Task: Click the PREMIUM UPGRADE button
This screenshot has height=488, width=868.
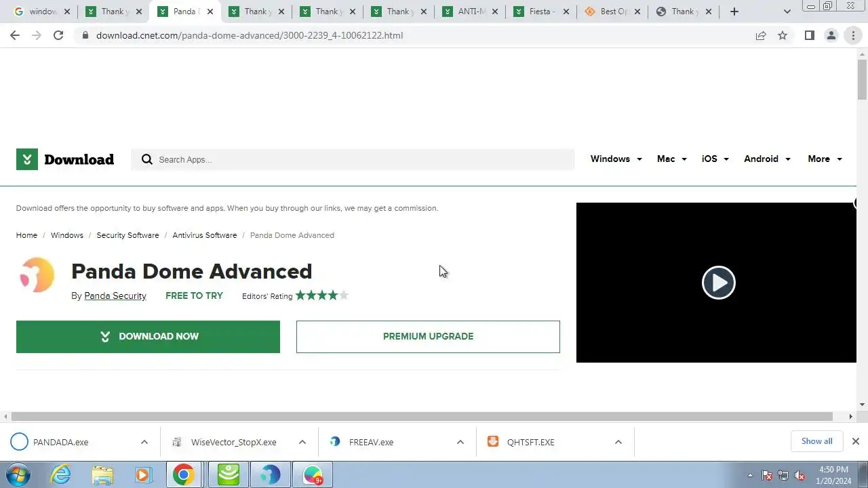Action: [428, 336]
